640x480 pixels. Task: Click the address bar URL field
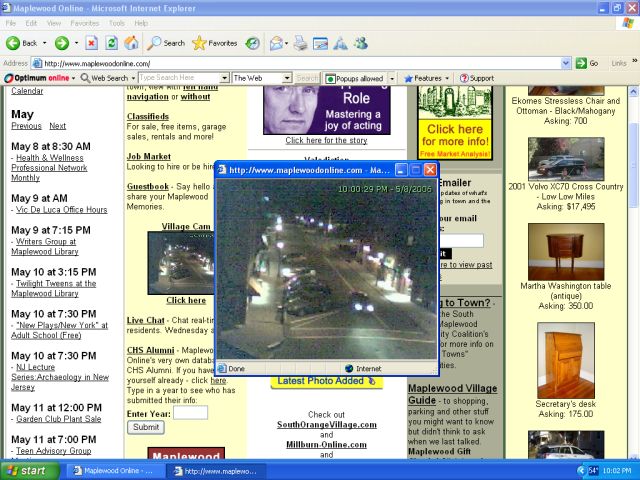296,63
